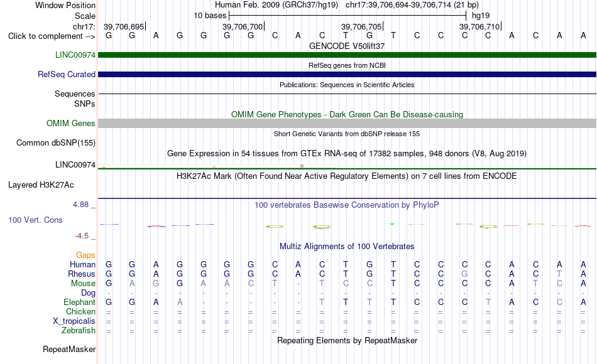Click the Scale label
Image resolution: width=597 pixels, height=364 pixels.
tap(85, 16)
